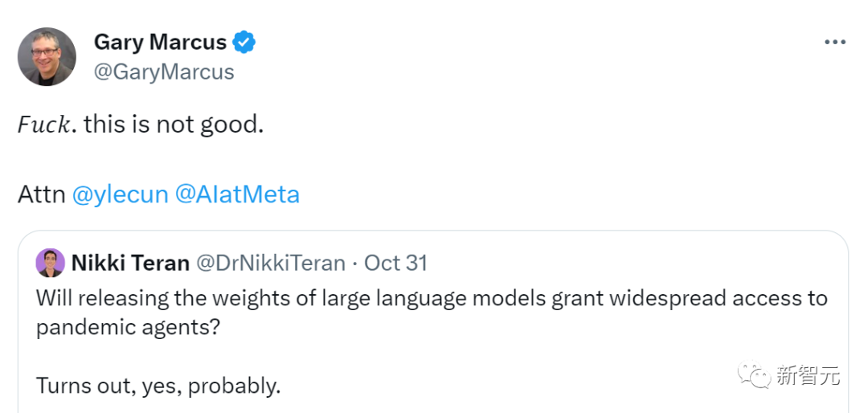This screenshot has height=413, width=868.
Task: Click Gary Marcus's profile picture
Action: [x=47, y=56]
